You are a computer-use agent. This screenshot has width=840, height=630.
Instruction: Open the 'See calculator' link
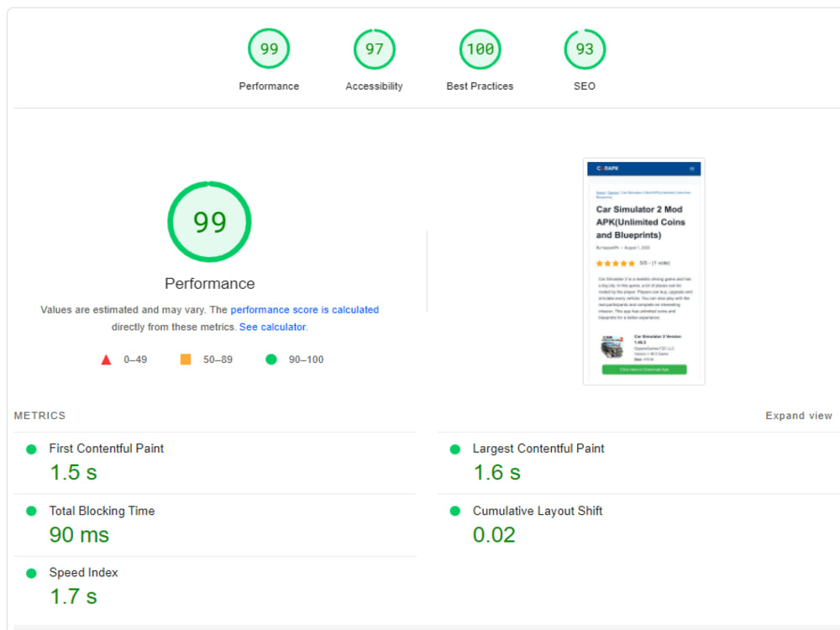[272, 327]
